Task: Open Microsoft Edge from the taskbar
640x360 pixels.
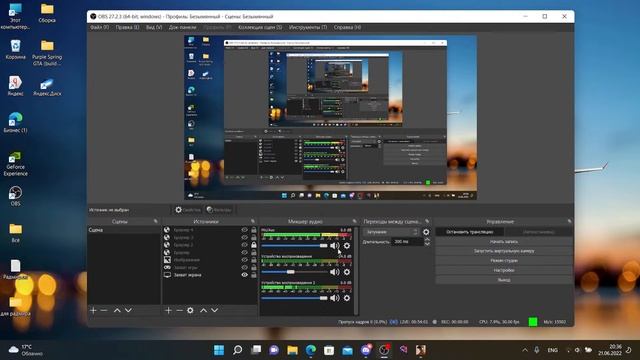Action: 311,350
